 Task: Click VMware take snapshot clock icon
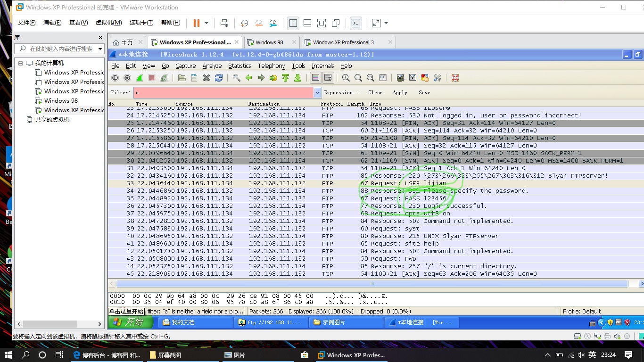(244, 23)
